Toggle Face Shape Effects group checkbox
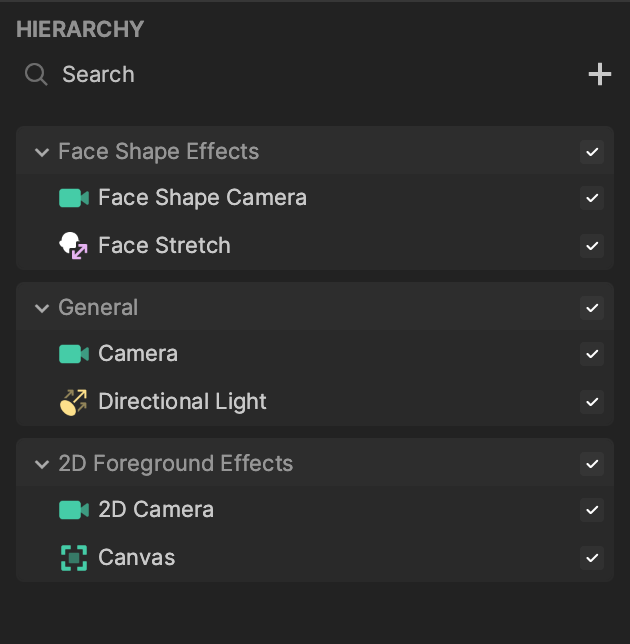This screenshot has height=644, width=630. tap(592, 152)
